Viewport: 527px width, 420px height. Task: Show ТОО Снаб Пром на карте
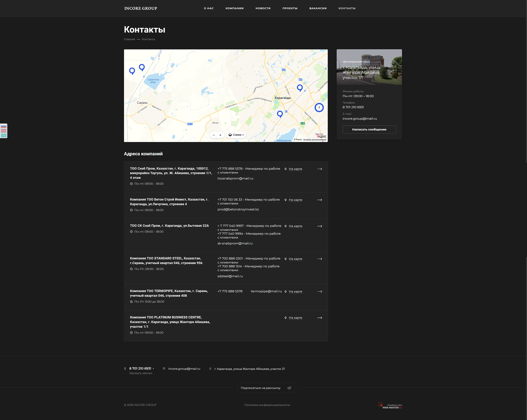(295, 169)
